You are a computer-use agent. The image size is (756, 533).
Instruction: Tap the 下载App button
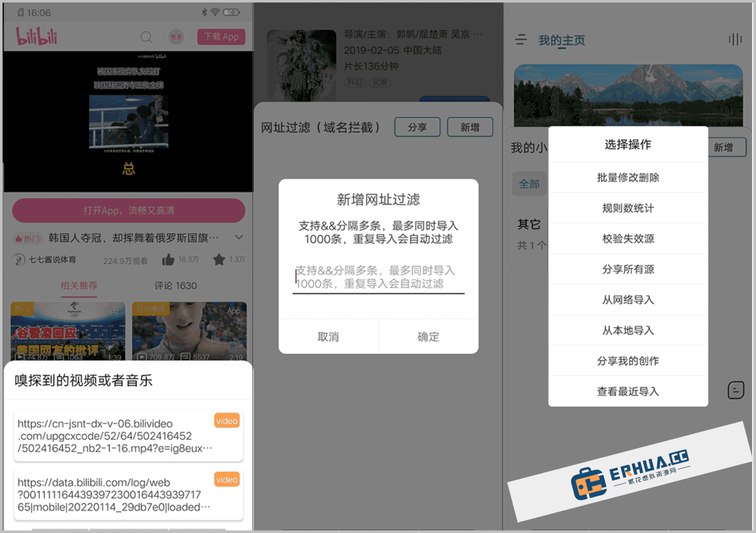(x=221, y=37)
